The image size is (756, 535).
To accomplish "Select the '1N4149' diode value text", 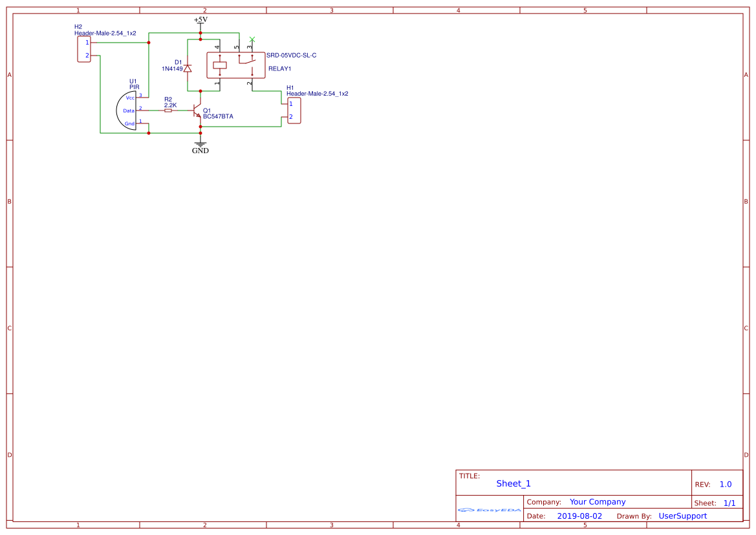I will point(172,69).
